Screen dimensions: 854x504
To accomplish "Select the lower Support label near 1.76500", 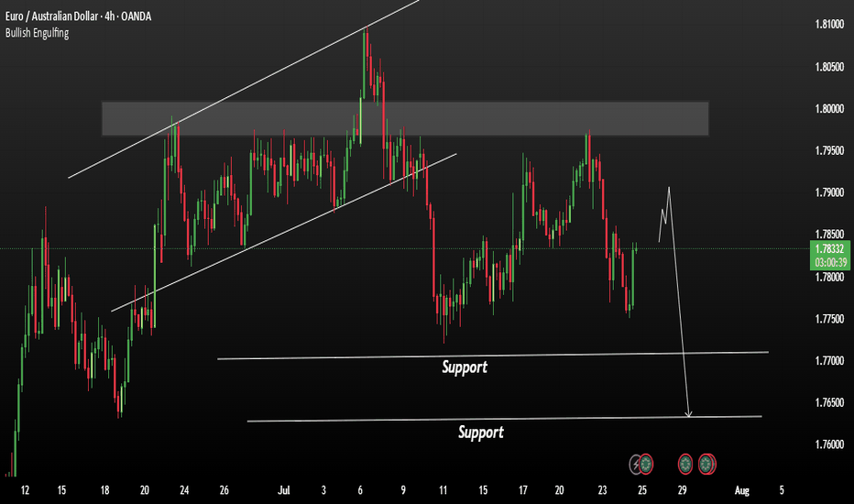I will (481, 433).
